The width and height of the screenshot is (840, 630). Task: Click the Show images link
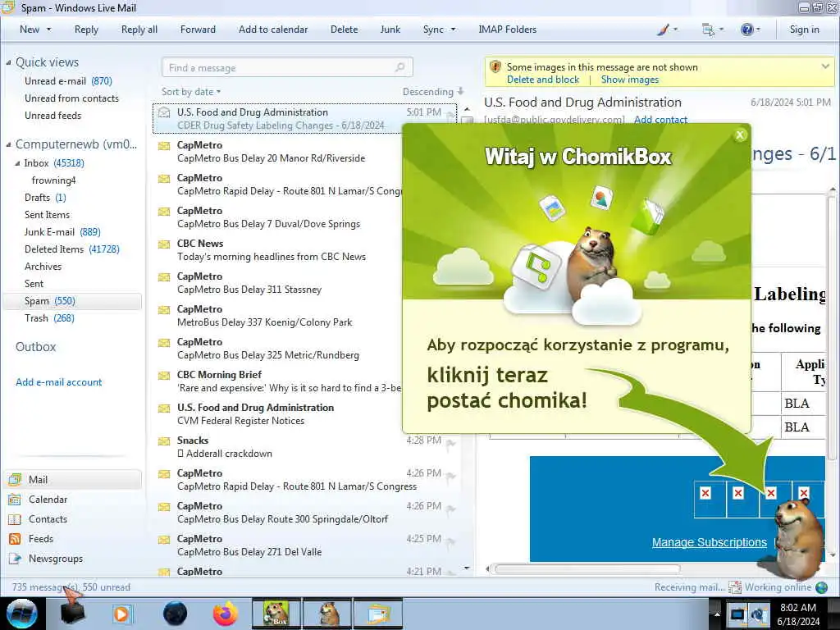click(x=629, y=80)
